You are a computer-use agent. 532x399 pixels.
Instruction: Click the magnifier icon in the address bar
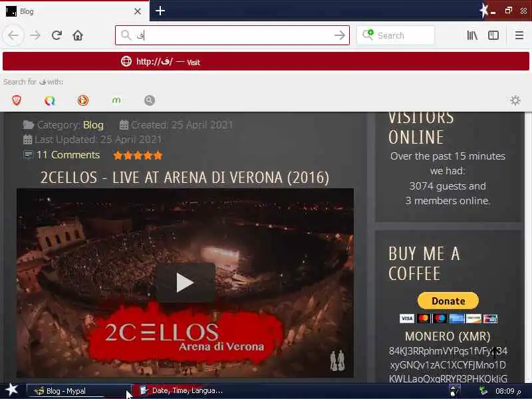tap(126, 35)
